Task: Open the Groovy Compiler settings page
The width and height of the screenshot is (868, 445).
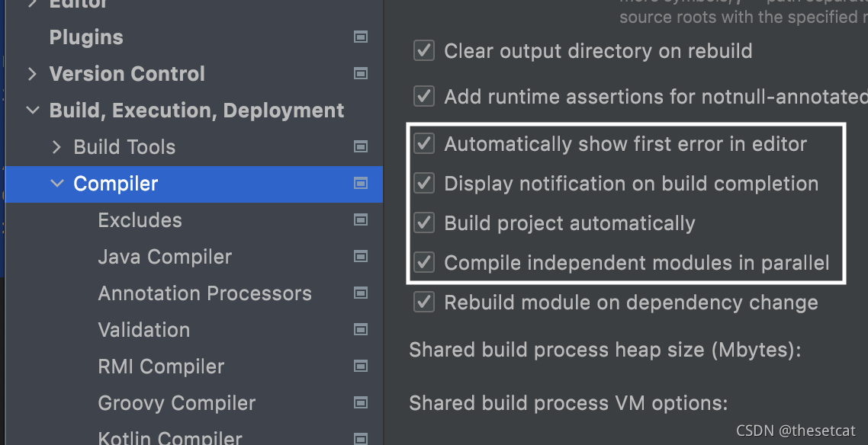Action: tap(176, 402)
